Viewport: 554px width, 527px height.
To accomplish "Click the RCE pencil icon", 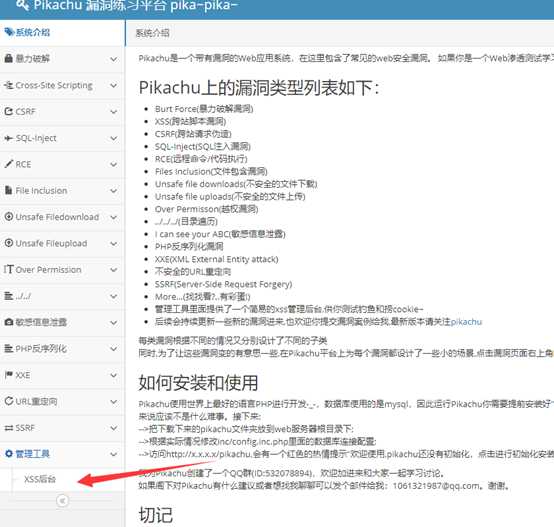I will tap(8, 164).
